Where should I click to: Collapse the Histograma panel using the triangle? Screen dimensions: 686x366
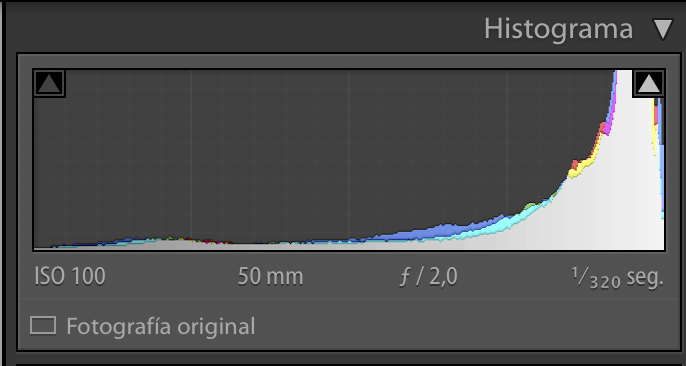(663, 30)
